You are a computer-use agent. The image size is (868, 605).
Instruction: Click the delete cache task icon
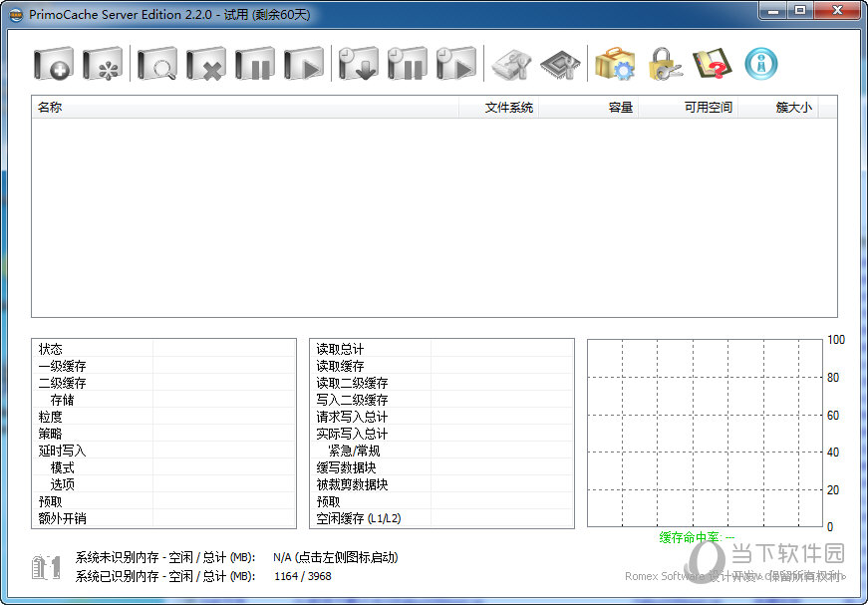206,64
